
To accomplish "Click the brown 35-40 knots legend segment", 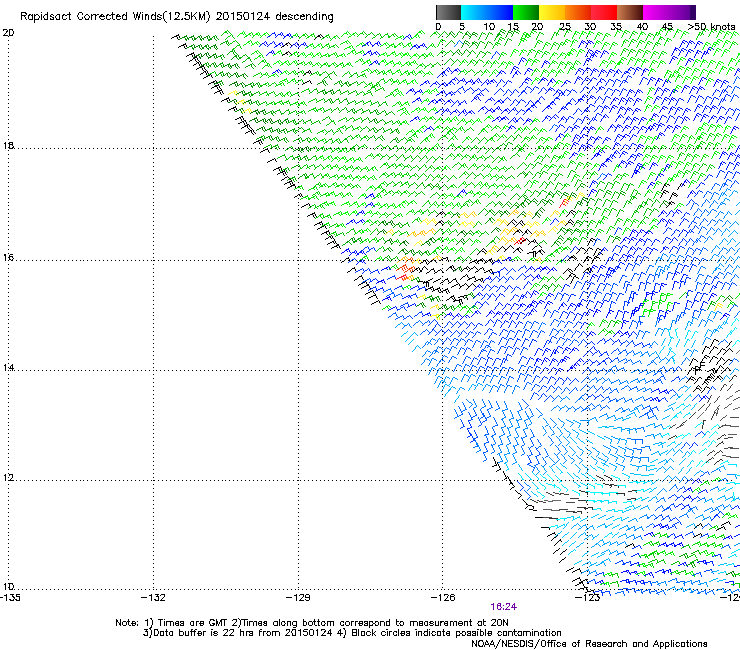I will point(630,12).
